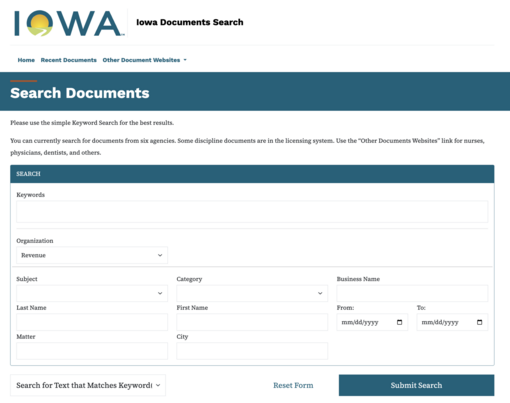Click the First Name input field
Screen dimensions: 510x403
coord(252,322)
